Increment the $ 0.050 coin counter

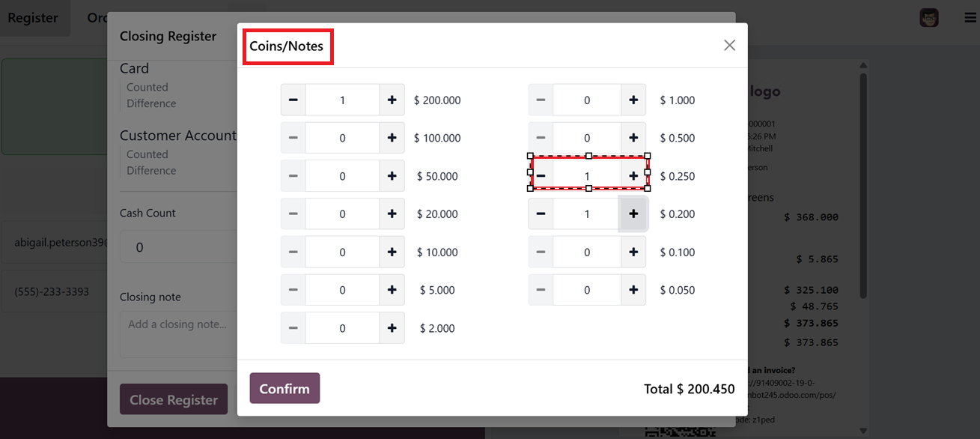click(633, 290)
